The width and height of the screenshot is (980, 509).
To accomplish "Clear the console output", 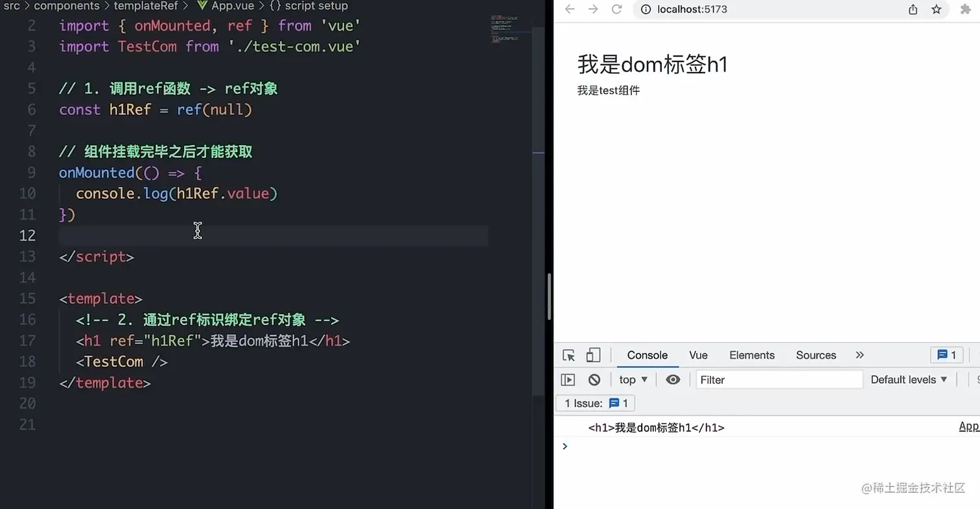I will [x=594, y=379].
